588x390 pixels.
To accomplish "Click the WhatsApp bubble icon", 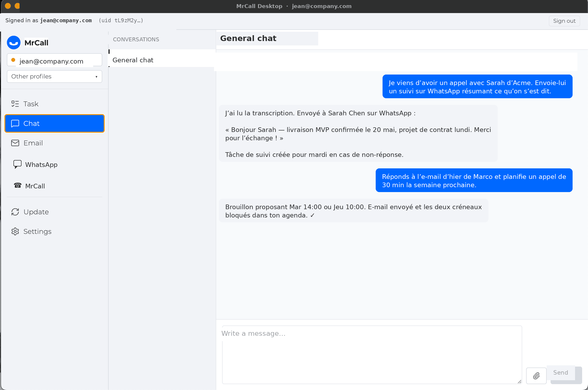I will [17, 164].
